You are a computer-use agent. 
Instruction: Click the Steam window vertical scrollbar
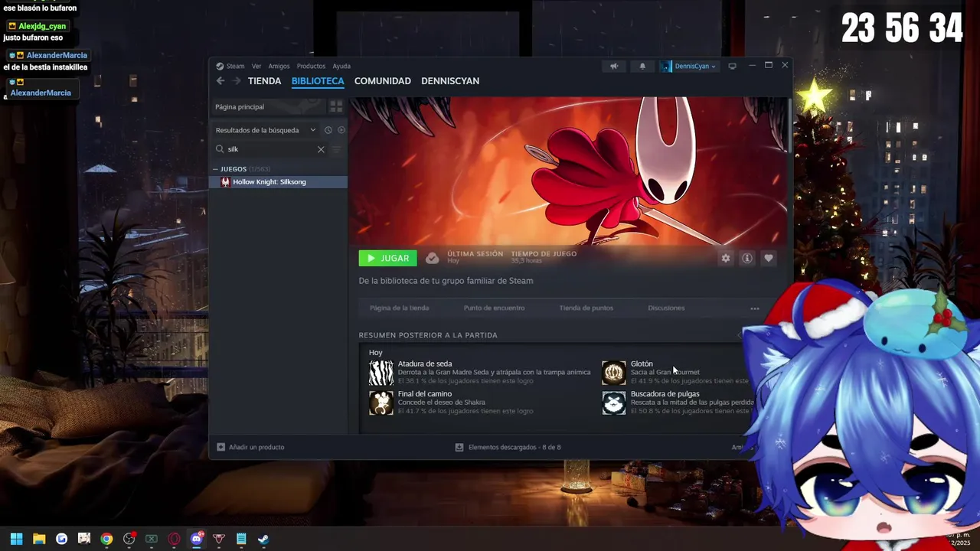click(789, 126)
